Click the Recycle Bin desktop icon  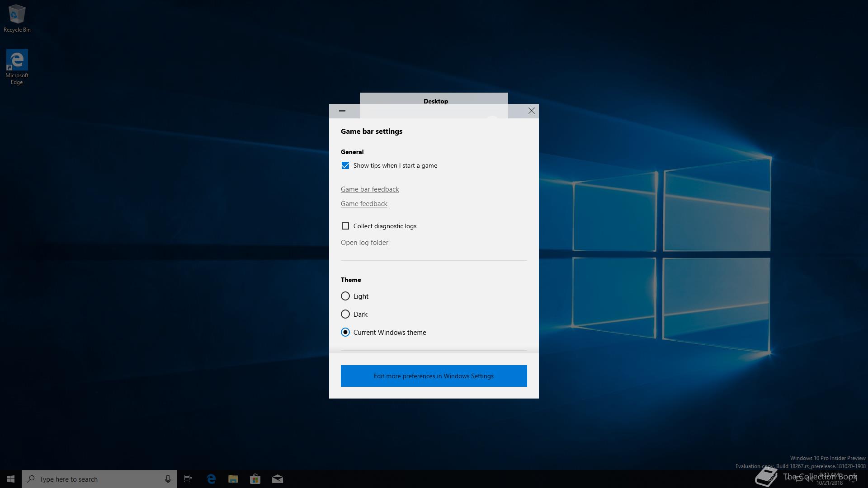(17, 18)
